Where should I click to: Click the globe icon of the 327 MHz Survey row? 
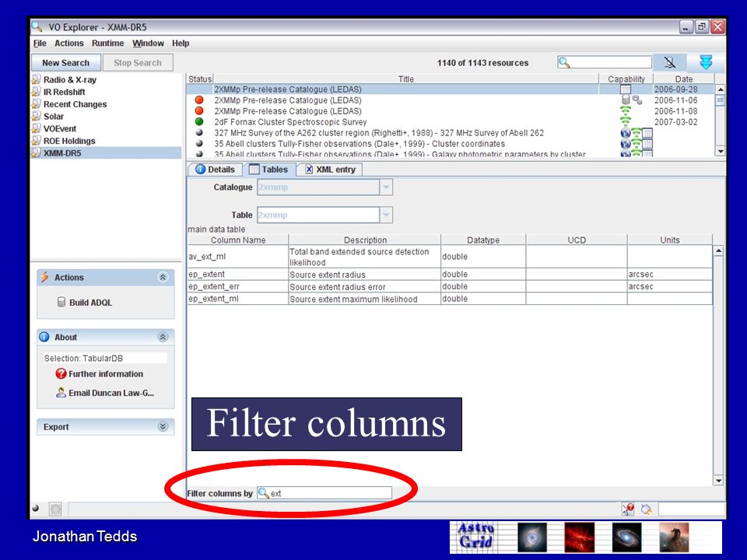[x=626, y=133]
